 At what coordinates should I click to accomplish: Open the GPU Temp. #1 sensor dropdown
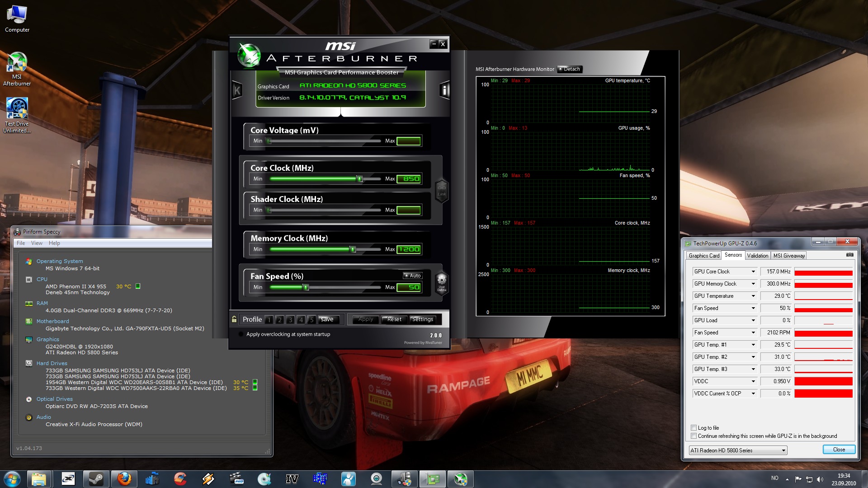point(753,345)
